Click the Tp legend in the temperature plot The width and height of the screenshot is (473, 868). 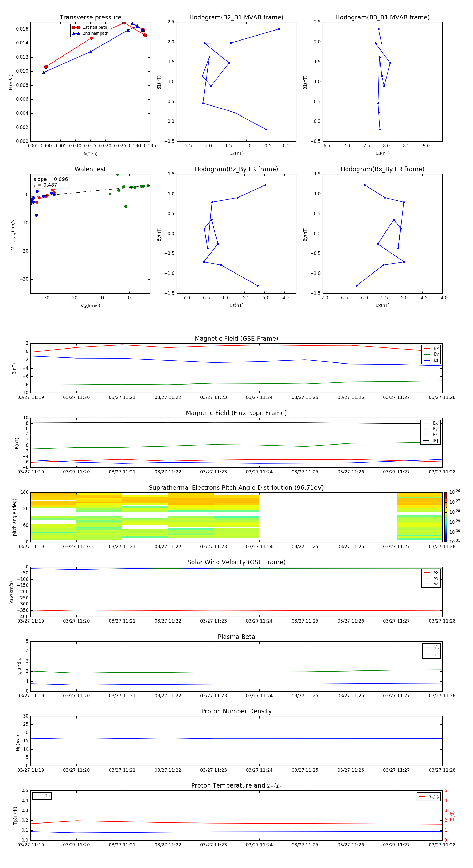point(42,796)
